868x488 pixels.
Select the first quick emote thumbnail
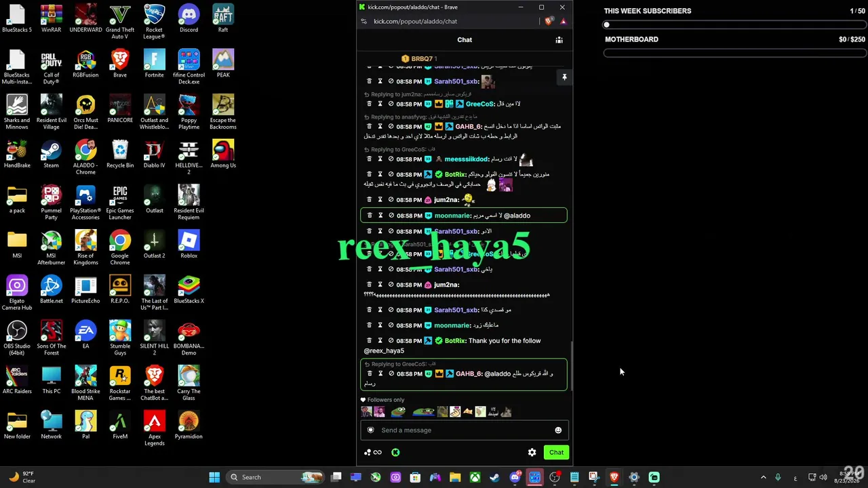367,411
